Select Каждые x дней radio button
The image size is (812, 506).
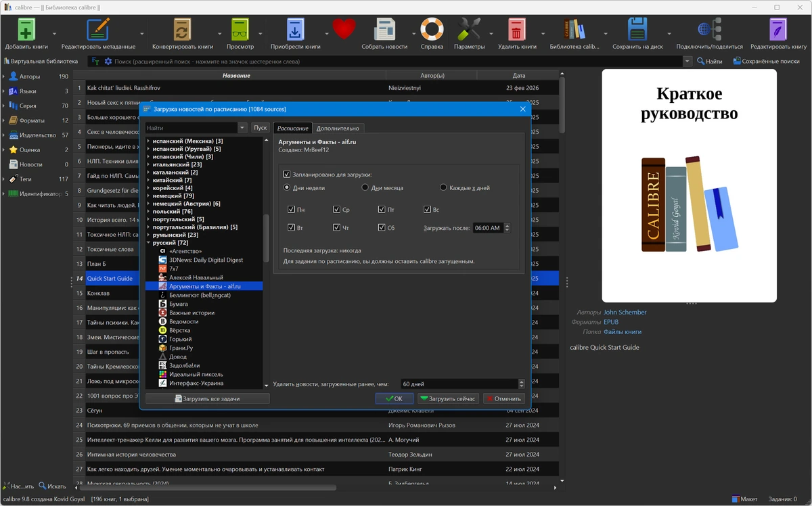pos(444,187)
